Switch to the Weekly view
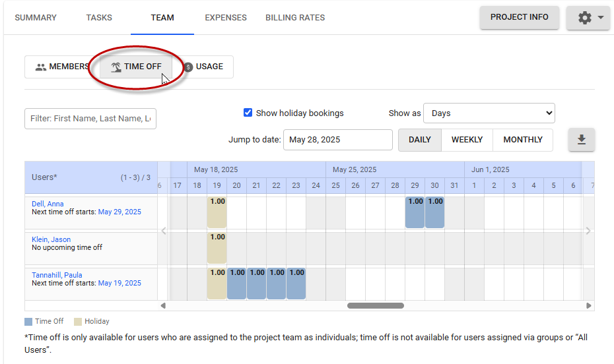This screenshot has height=364, width=614. pos(467,140)
